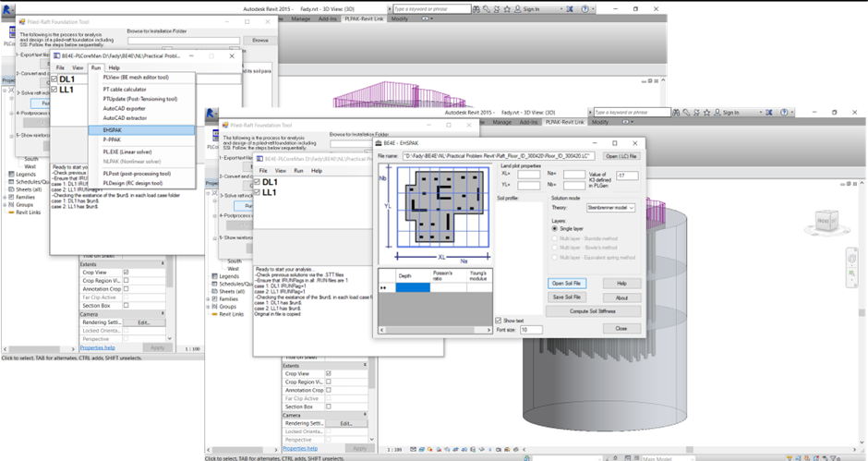Choose PL.EXE (Linear solver) from Run menu
Screen dimensions: 868x461
point(127,152)
